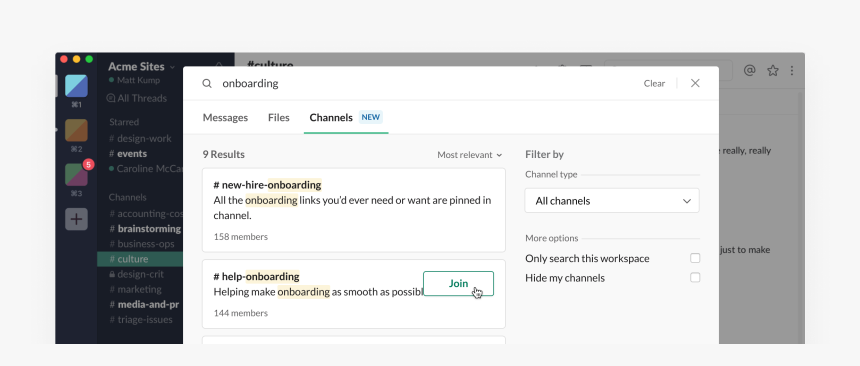Switch to the Files tab
This screenshot has width=860, height=366.
279,117
